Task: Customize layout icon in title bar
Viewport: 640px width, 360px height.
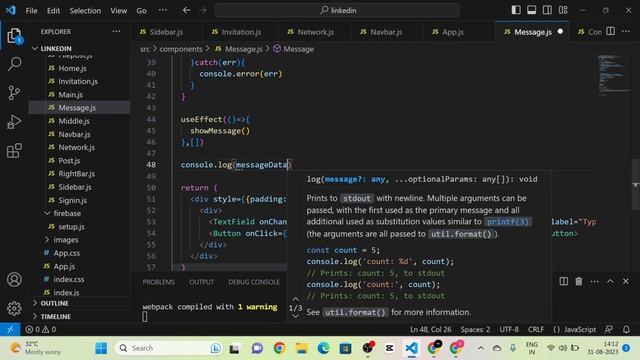Action: pyautogui.click(x=563, y=10)
